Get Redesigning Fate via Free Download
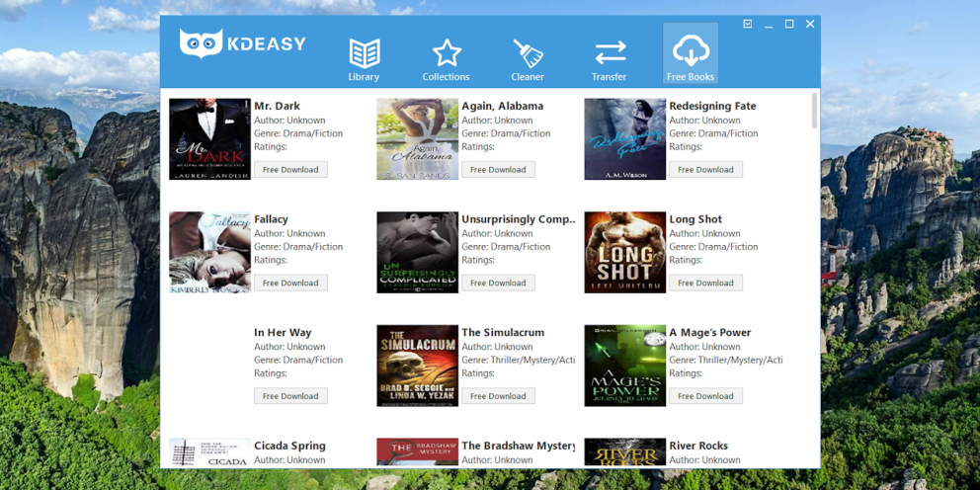Screen dimensions: 980x490 click(x=705, y=170)
